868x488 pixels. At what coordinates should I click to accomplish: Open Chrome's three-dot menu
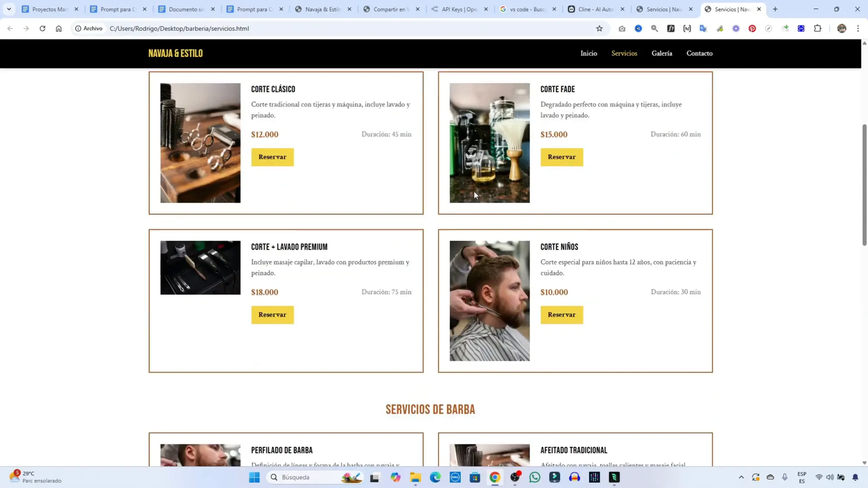[x=859, y=28]
